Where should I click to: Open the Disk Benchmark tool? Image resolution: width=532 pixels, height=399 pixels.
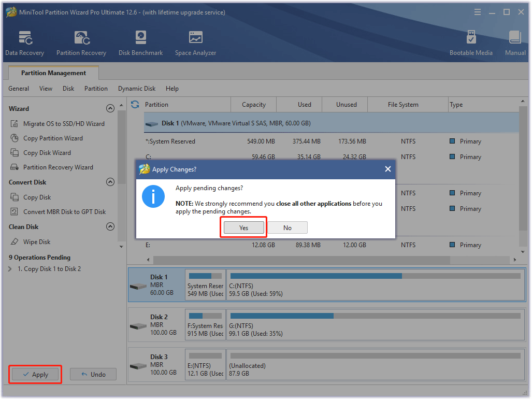pyautogui.click(x=140, y=43)
